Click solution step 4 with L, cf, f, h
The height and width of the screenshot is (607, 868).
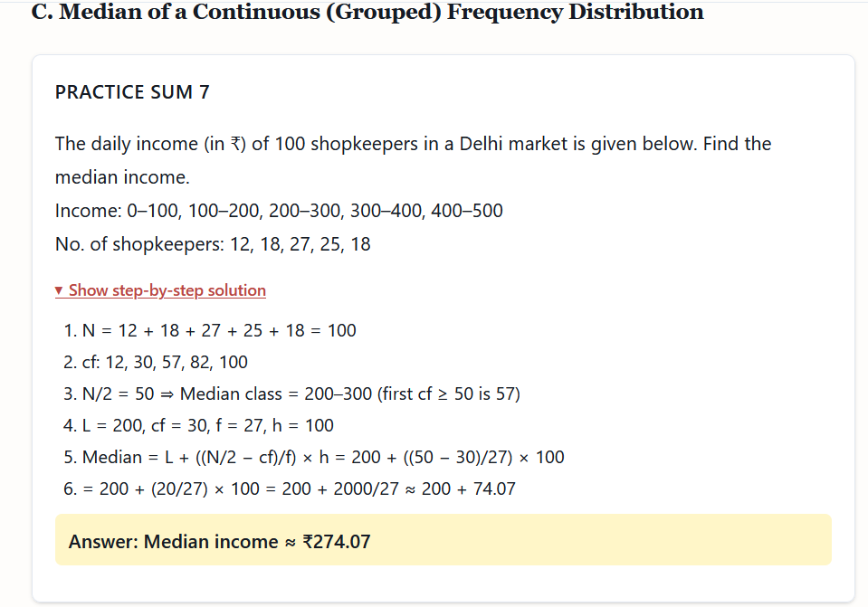[x=198, y=425]
